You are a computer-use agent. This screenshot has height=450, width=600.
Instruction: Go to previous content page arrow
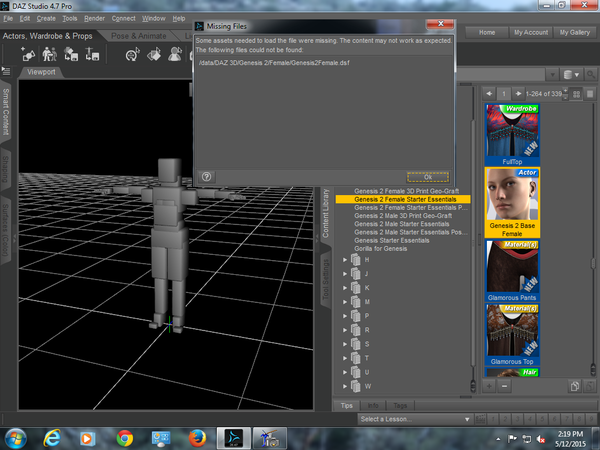coord(489,94)
